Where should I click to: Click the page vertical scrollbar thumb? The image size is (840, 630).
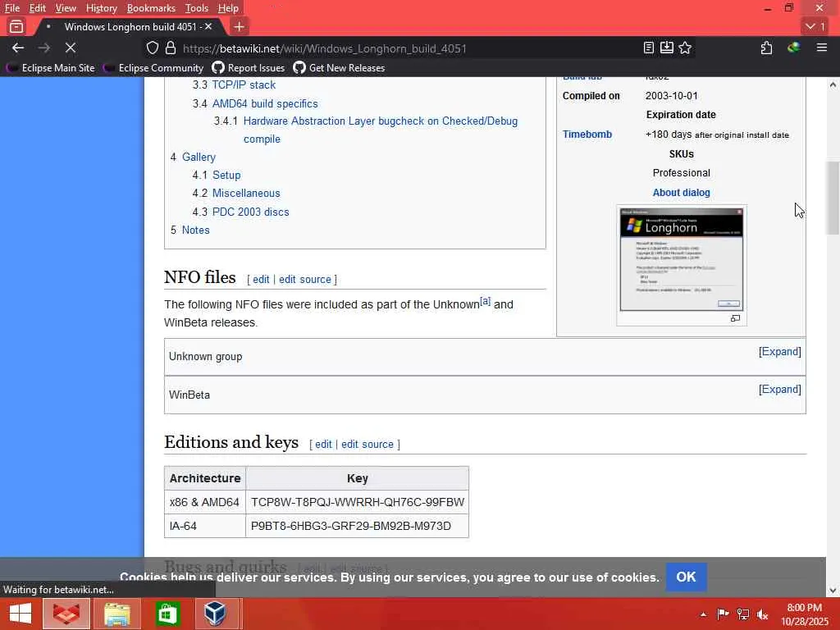[x=833, y=199]
